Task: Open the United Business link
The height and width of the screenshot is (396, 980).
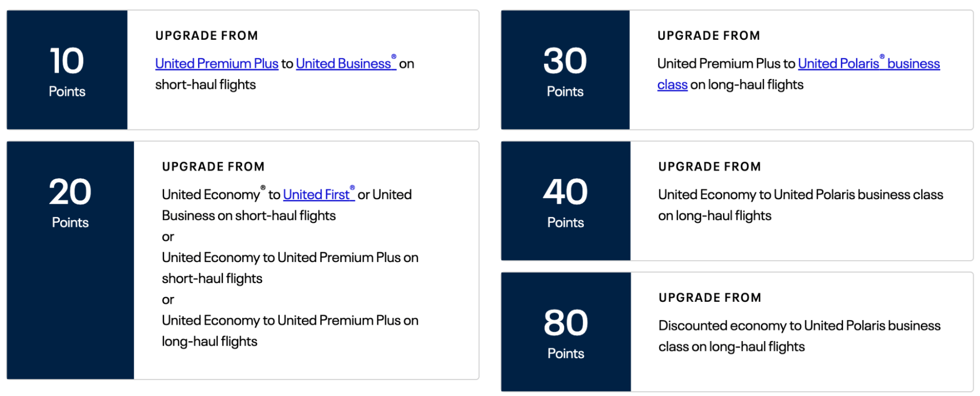Action: 343,64
